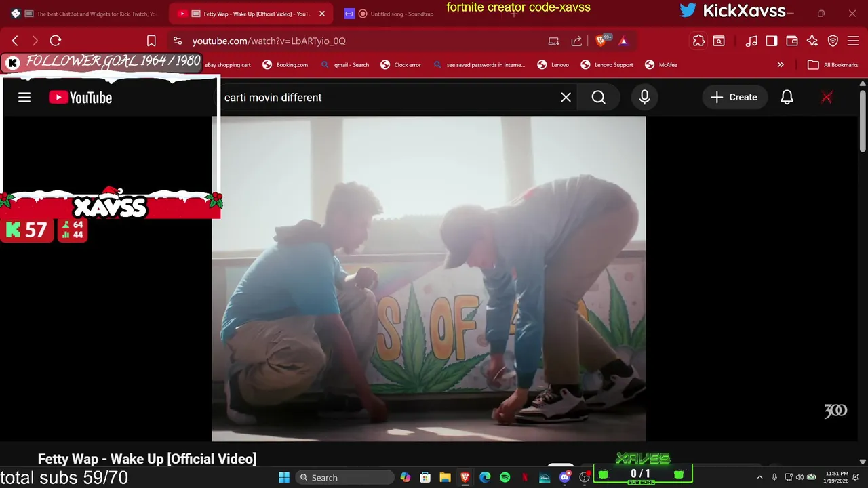Open the gmail - Search bookmark
The height and width of the screenshot is (488, 868).
[344, 65]
